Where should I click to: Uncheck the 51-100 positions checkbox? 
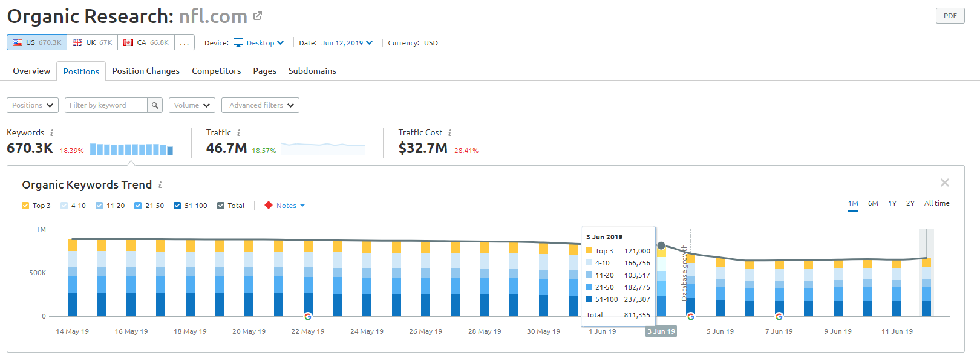point(177,206)
